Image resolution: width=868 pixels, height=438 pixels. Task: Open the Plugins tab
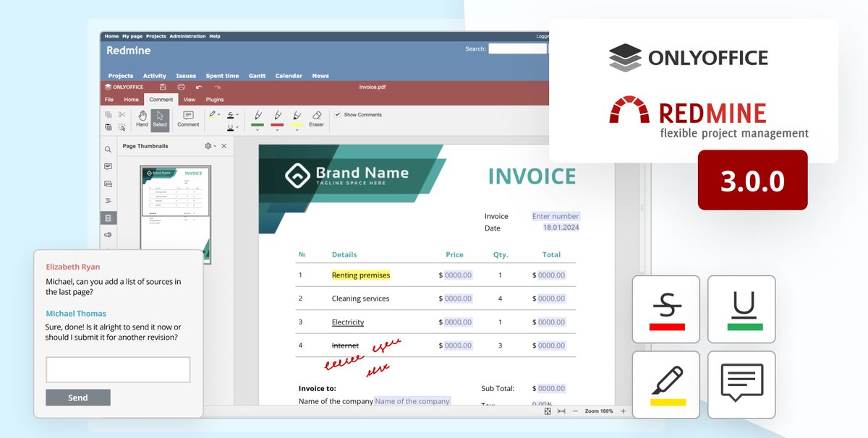pos(215,100)
